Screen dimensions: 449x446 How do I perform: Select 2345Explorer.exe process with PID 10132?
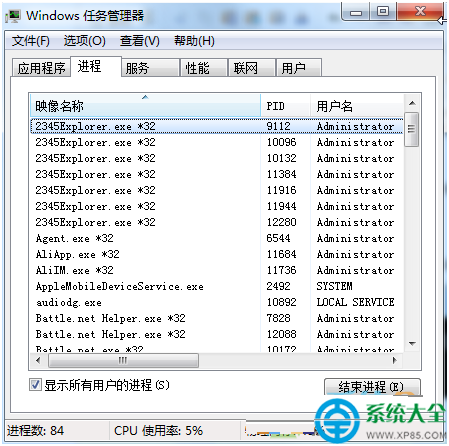pos(217,158)
